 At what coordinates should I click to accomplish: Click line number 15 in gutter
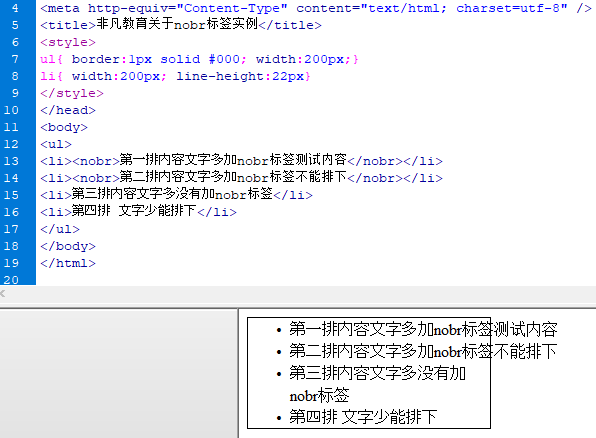[11, 195]
